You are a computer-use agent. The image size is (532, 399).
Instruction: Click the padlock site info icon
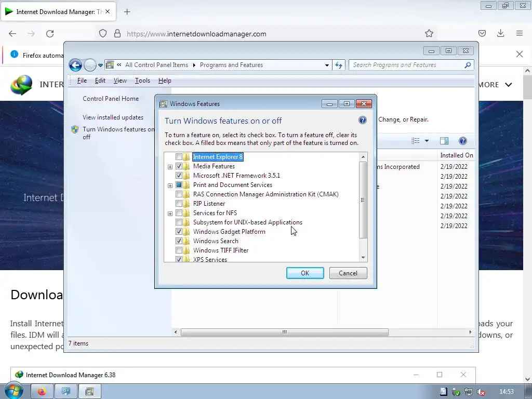click(x=117, y=34)
